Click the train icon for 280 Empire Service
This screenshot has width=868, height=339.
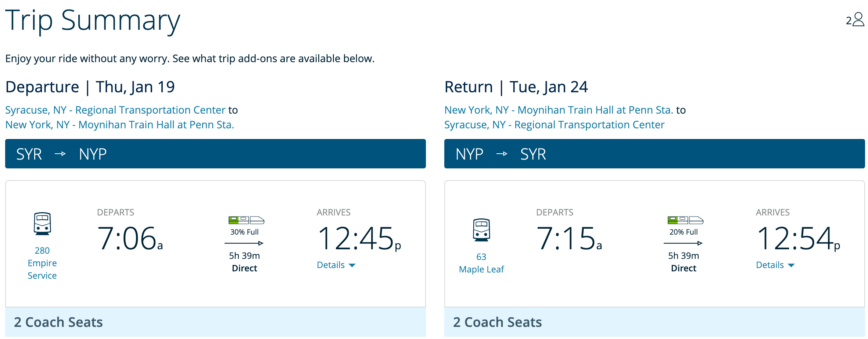pos(42,224)
